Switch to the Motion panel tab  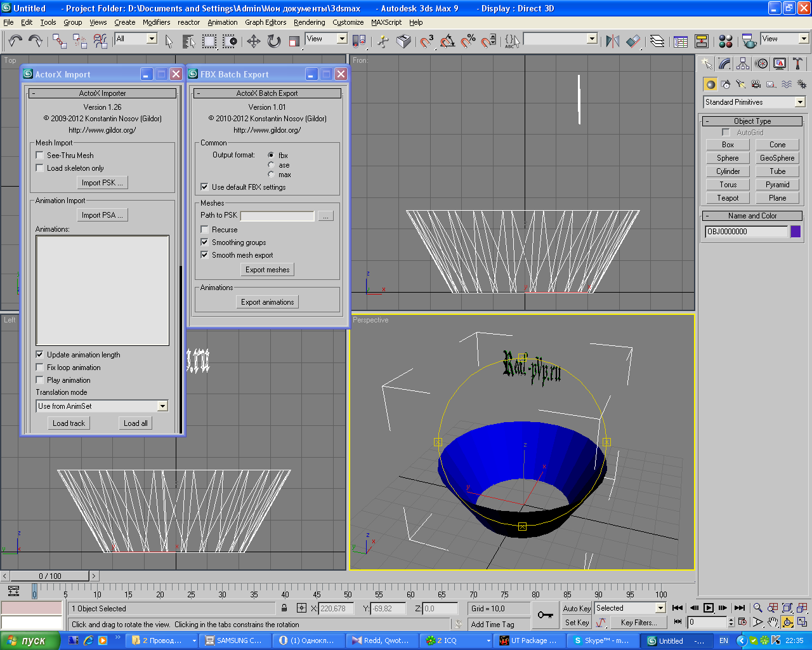point(761,63)
